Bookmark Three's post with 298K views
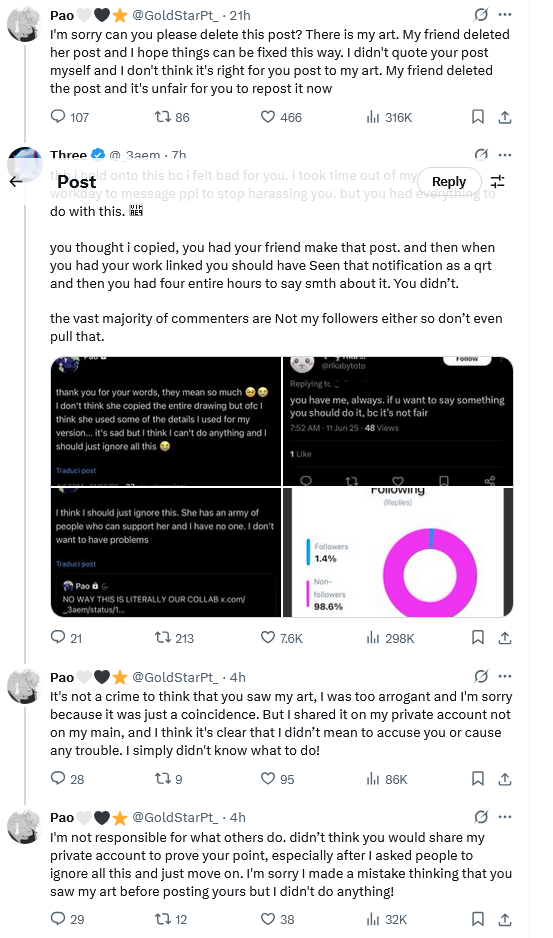The image size is (553, 938). [x=478, y=638]
